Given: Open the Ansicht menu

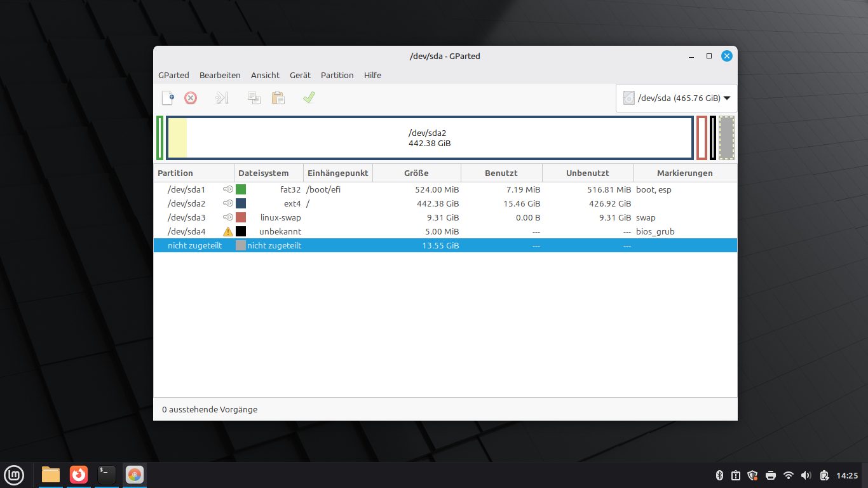Looking at the screenshot, I should pyautogui.click(x=265, y=75).
